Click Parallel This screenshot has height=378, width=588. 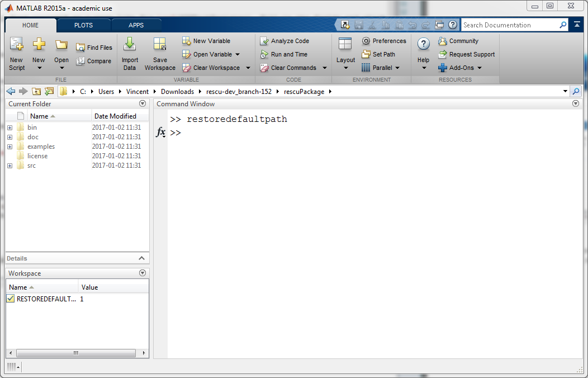(381, 68)
